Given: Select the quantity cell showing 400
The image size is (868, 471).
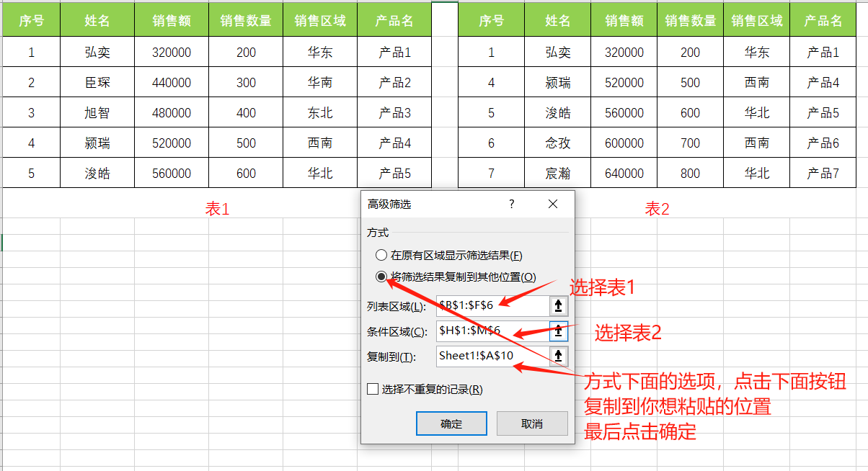Looking at the screenshot, I should (x=246, y=113).
